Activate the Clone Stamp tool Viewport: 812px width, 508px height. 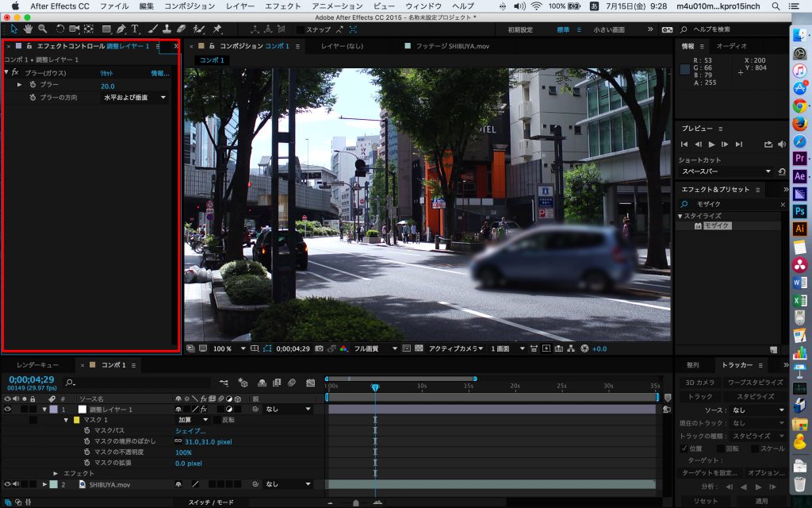pyautogui.click(x=166, y=30)
